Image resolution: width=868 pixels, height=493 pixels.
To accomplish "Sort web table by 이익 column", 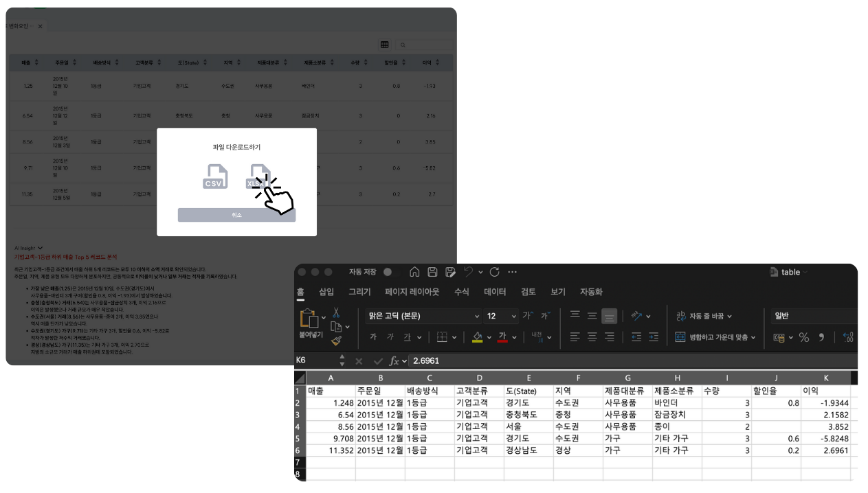I will (438, 62).
